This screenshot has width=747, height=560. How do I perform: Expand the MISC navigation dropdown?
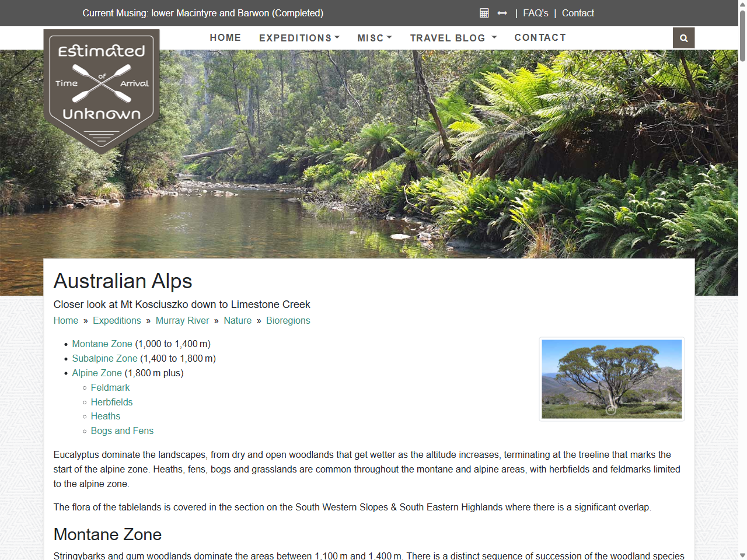point(374,37)
